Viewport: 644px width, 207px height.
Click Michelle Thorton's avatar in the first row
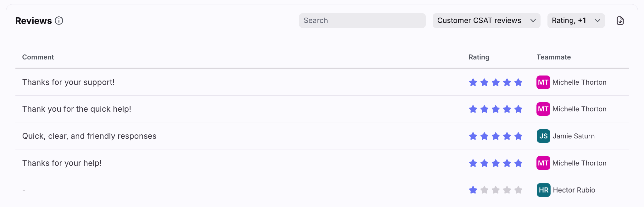tap(543, 82)
